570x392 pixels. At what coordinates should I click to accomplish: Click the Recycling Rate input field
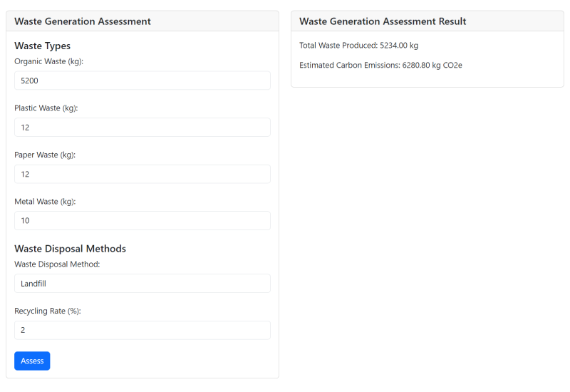pyautogui.click(x=142, y=330)
